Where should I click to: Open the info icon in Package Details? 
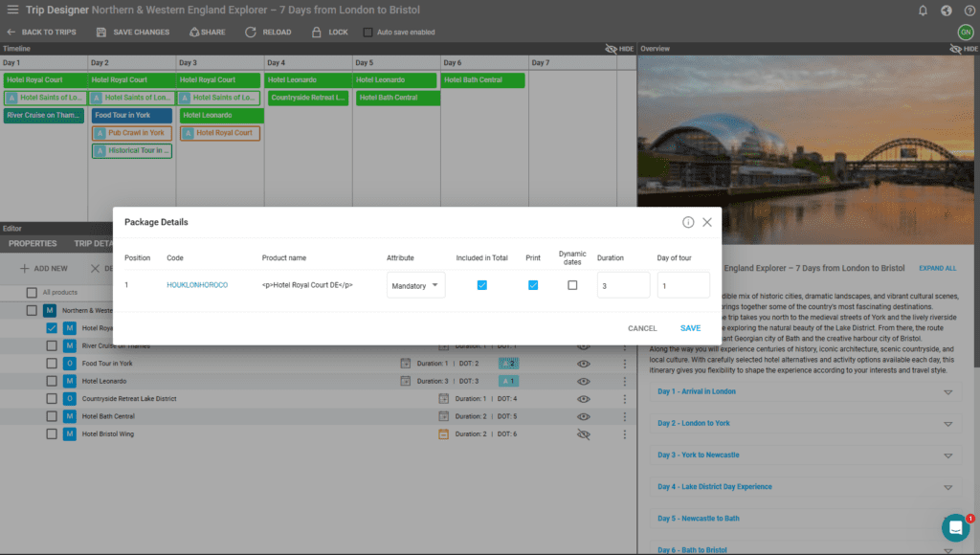pyautogui.click(x=687, y=222)
